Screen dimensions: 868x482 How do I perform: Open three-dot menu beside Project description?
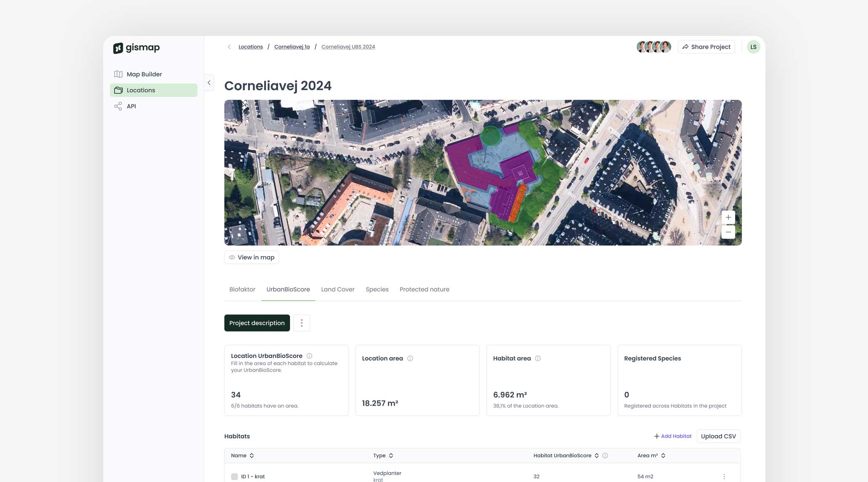point(302,323)
